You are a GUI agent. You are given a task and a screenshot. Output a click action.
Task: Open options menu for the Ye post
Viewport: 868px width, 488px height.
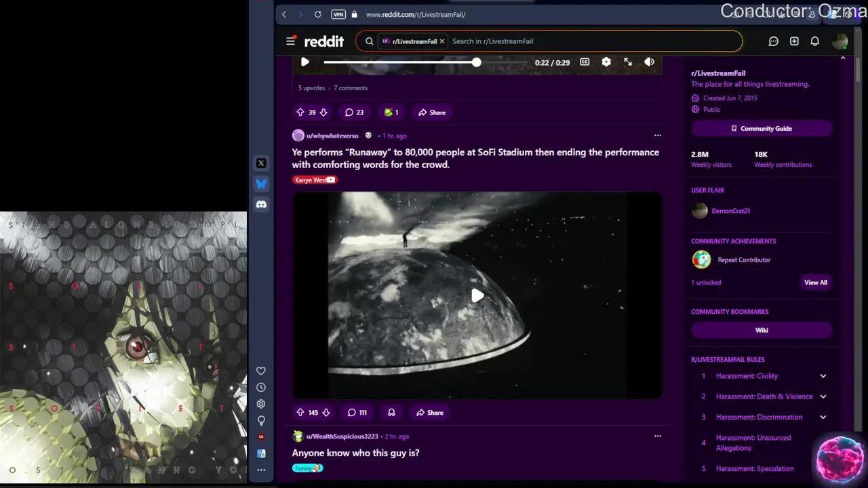pos(657,136)
